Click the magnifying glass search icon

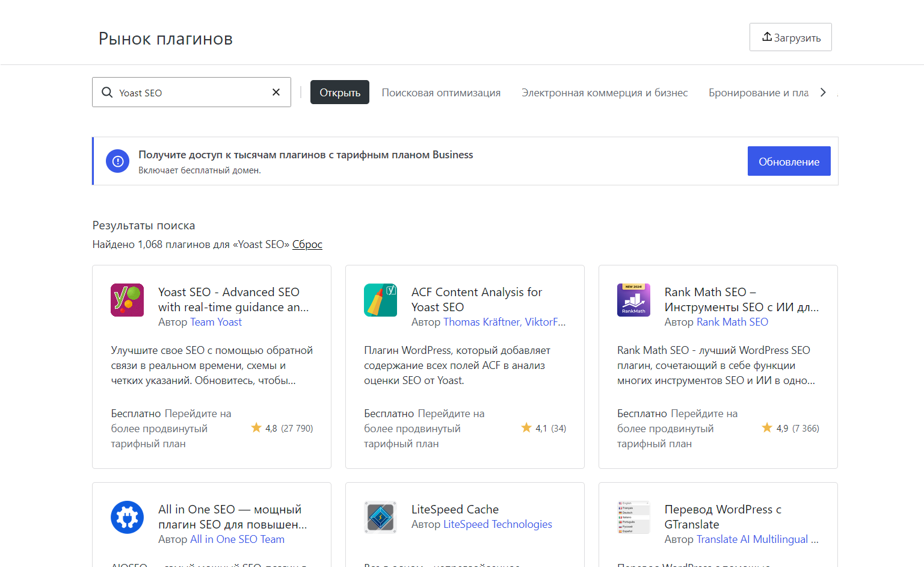click(107, 92)
